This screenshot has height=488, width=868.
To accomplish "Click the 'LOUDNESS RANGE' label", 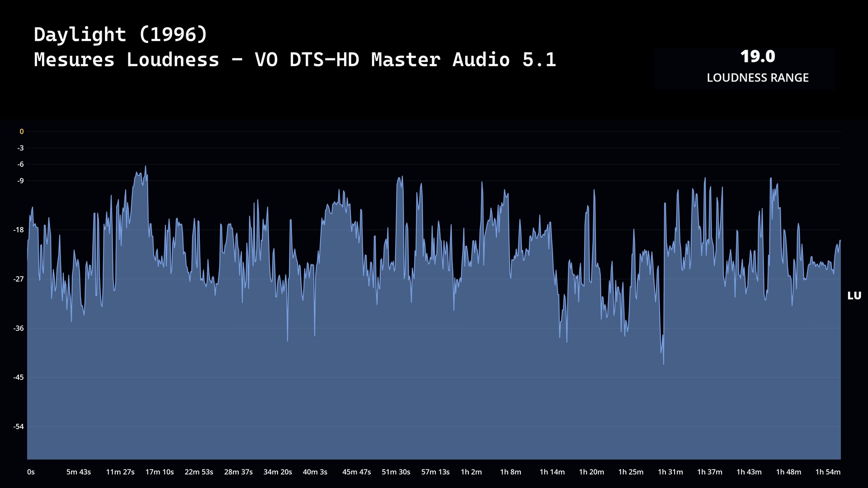I will click(x=758, y=78).
